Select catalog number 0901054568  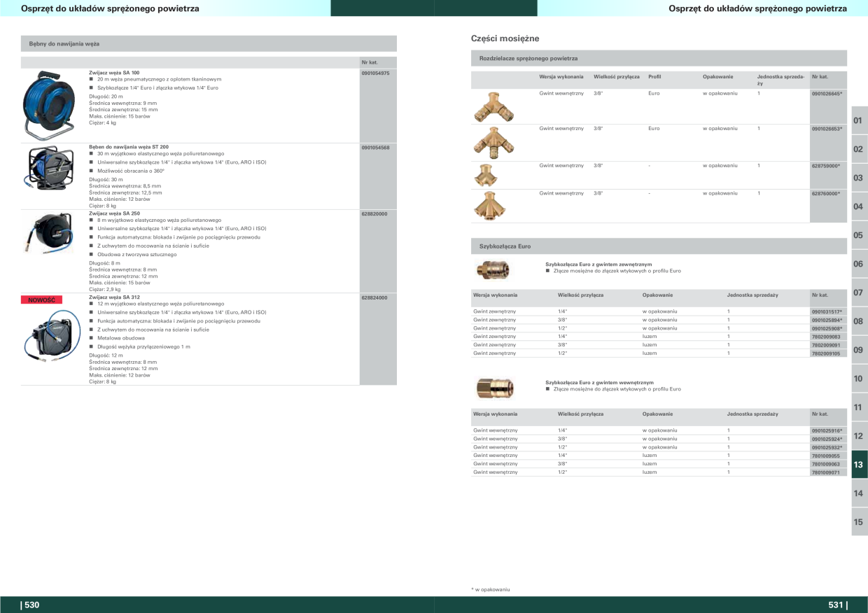pos(376,148)
